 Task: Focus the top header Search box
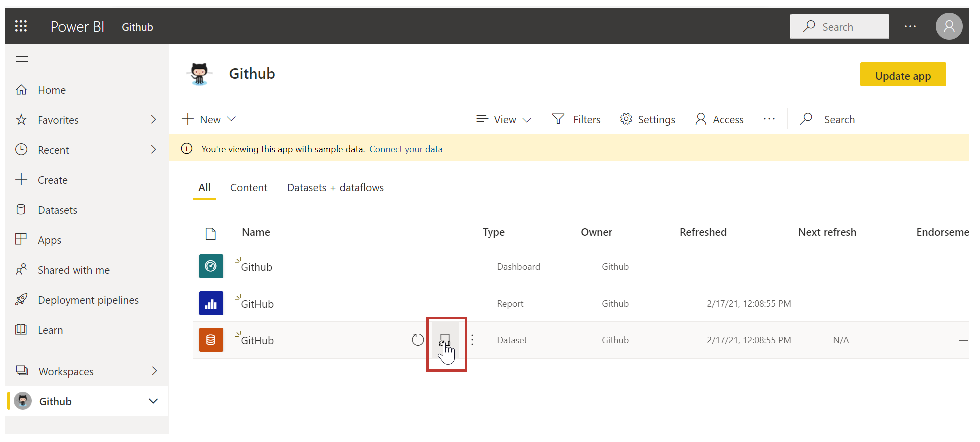coord(839,27)
